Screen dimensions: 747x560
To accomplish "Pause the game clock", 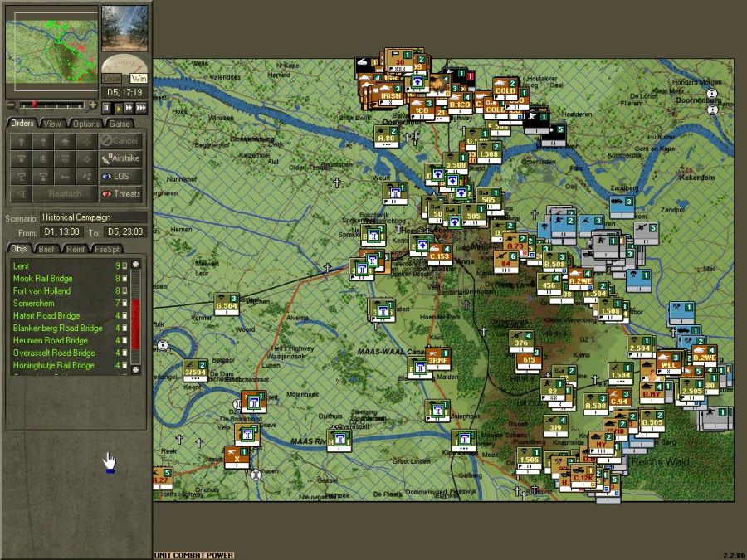I will click(106, 108).
